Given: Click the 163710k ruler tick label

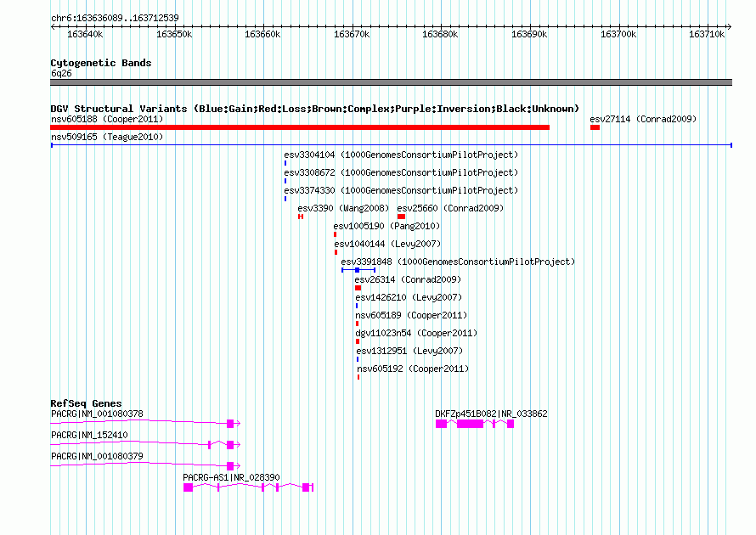Looking at the screenshot, I should [707, 34].
